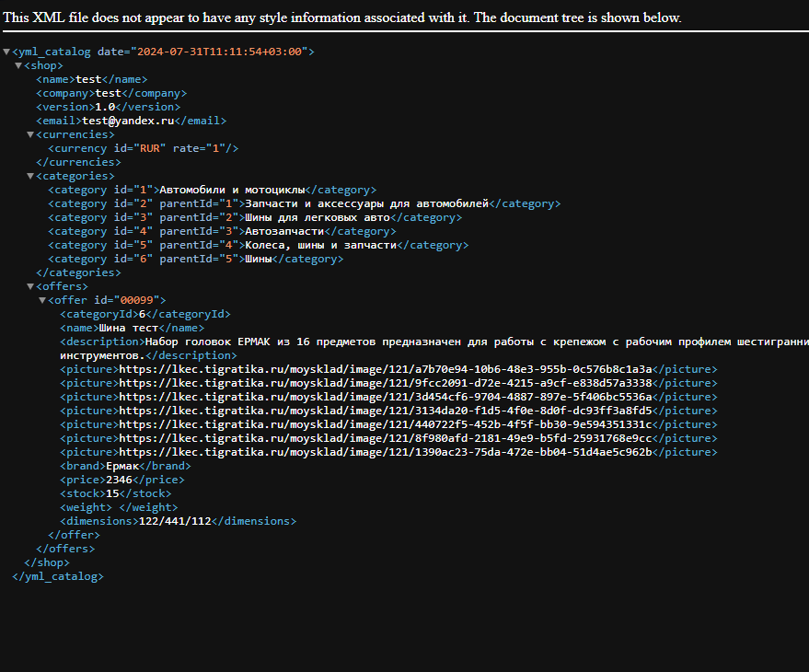Screen dimensions: 809x672
Task: Click the closing categories tag
Action: [78, 272]
